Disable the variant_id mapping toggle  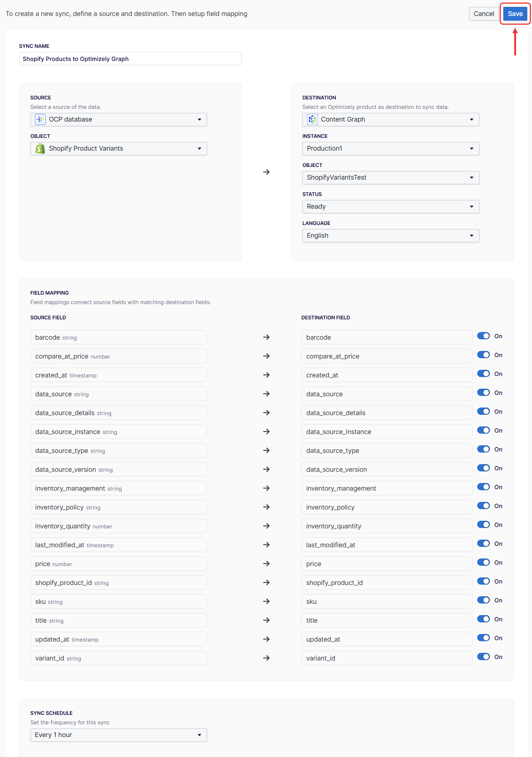click(483, 657)
